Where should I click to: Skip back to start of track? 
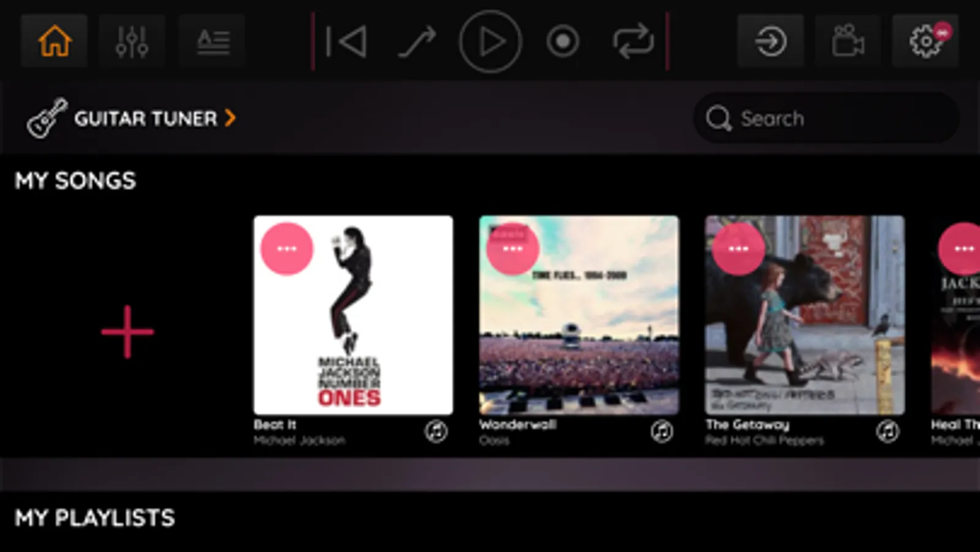coord(346,42)
